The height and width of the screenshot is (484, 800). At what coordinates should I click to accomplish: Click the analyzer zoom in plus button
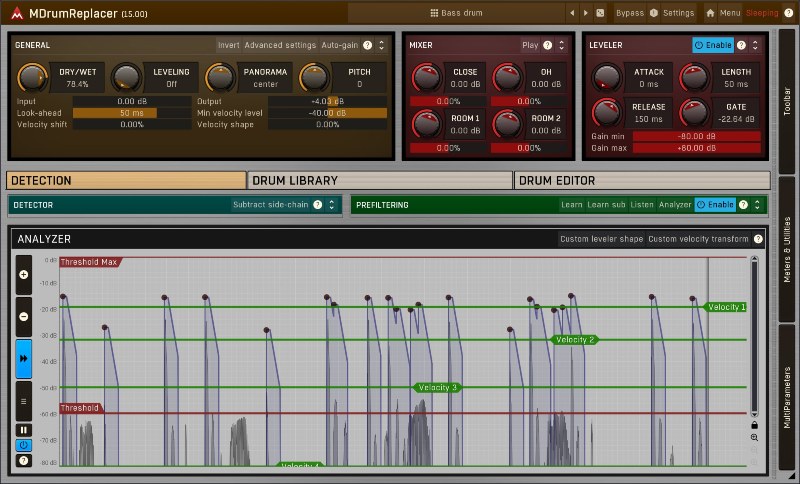23,273
